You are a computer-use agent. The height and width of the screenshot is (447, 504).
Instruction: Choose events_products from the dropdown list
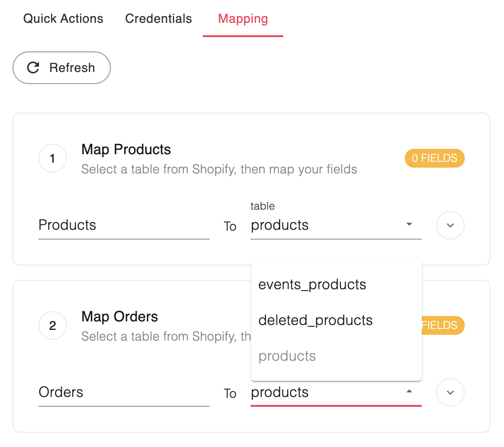point(312,285)
